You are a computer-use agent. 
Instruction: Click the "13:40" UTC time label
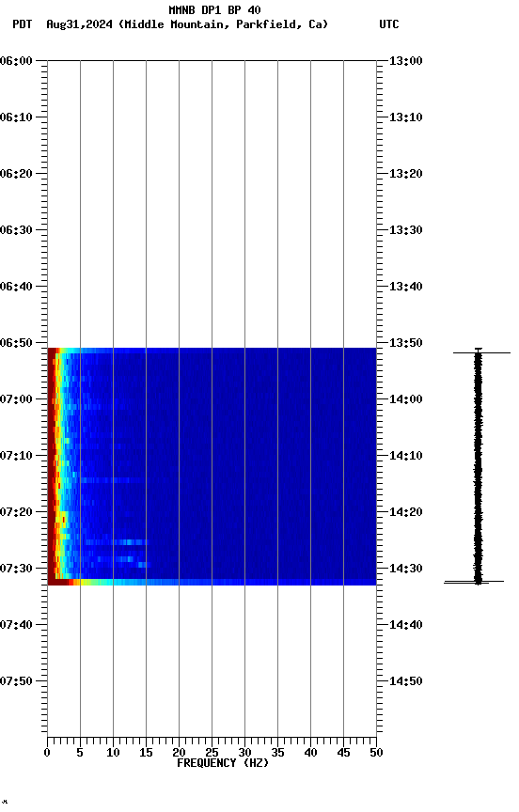coord(406,287)
